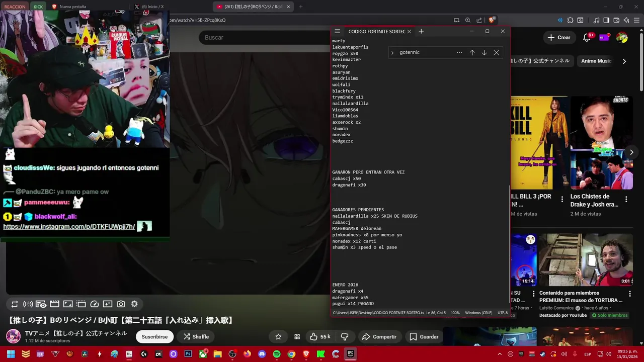This screenshot has width=644, height=362.
Task: Find next match with the down arrow
Action: coord(484,52)
